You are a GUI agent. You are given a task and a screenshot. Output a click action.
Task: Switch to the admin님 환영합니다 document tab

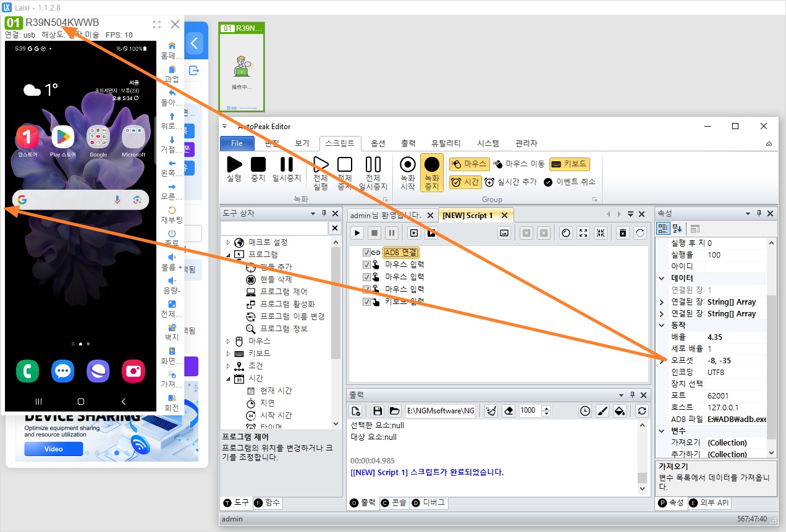[x=386, y=215]
